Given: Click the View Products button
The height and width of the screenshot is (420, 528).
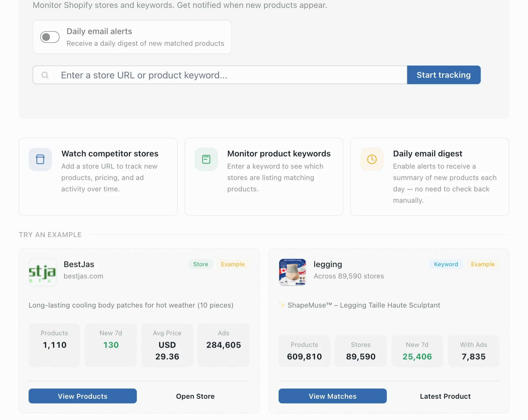Looking at the screenshot, I should click(83, 396).
